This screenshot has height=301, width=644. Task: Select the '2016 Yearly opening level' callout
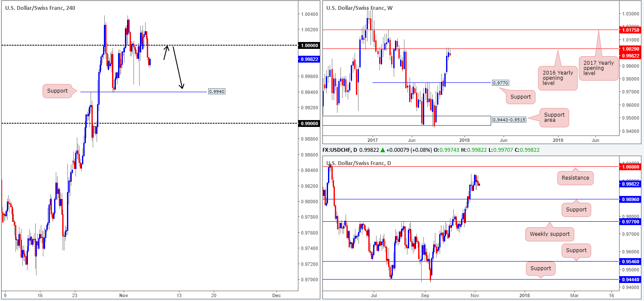pos(558,79)
